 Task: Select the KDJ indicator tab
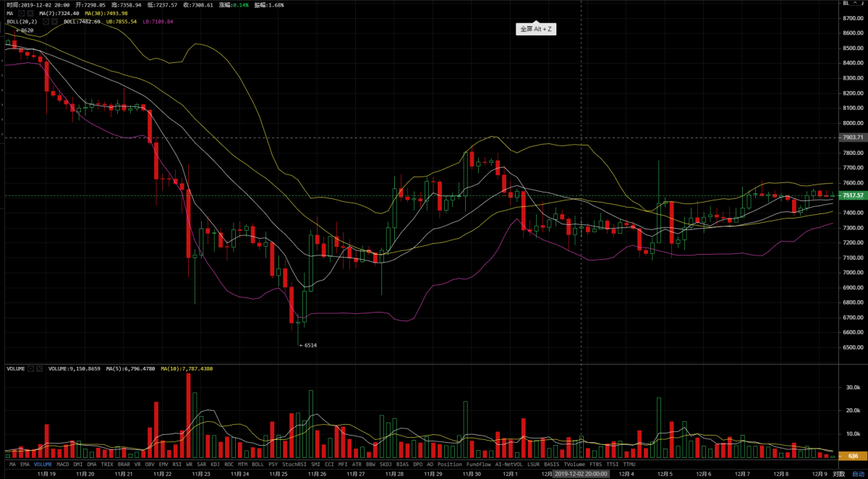215,464
